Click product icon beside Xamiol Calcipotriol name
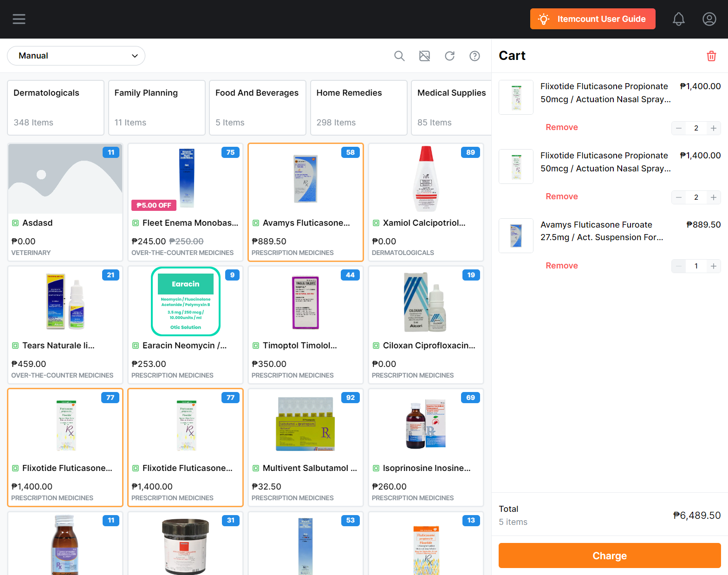This screenshot has height=575, width=728. coord(376,223)
